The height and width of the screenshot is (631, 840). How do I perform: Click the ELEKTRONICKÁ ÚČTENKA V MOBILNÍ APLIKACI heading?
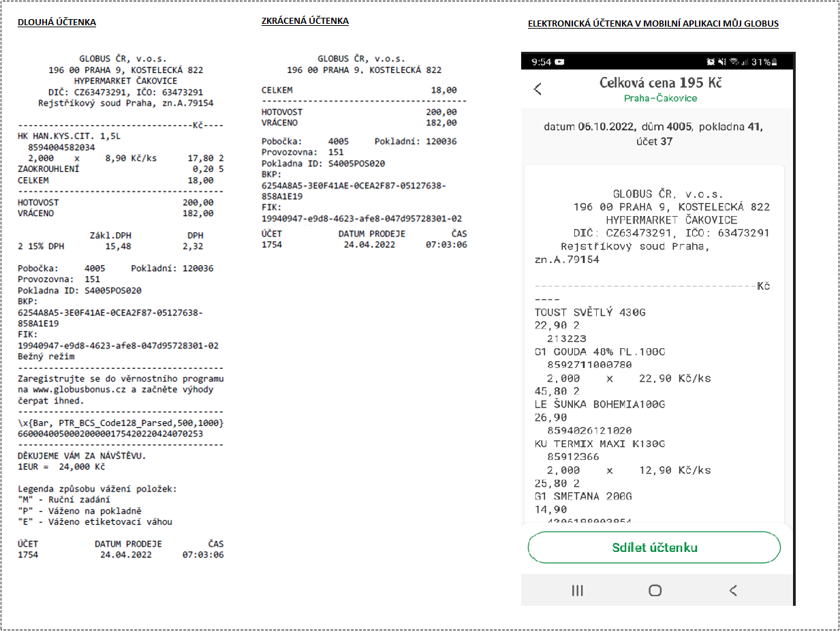point(653,23)
